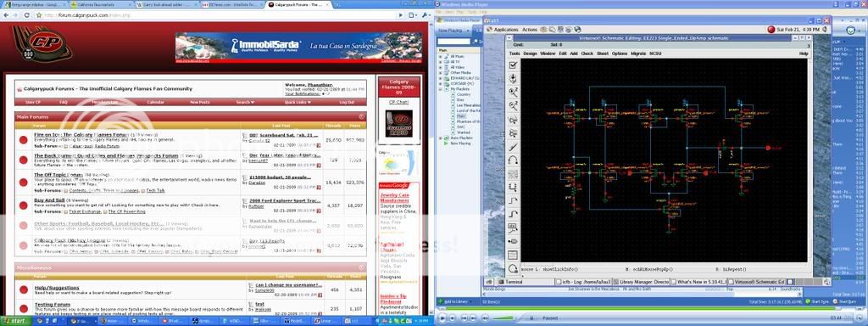Select the Zoom In magnifier icon

tap(513, 92)
